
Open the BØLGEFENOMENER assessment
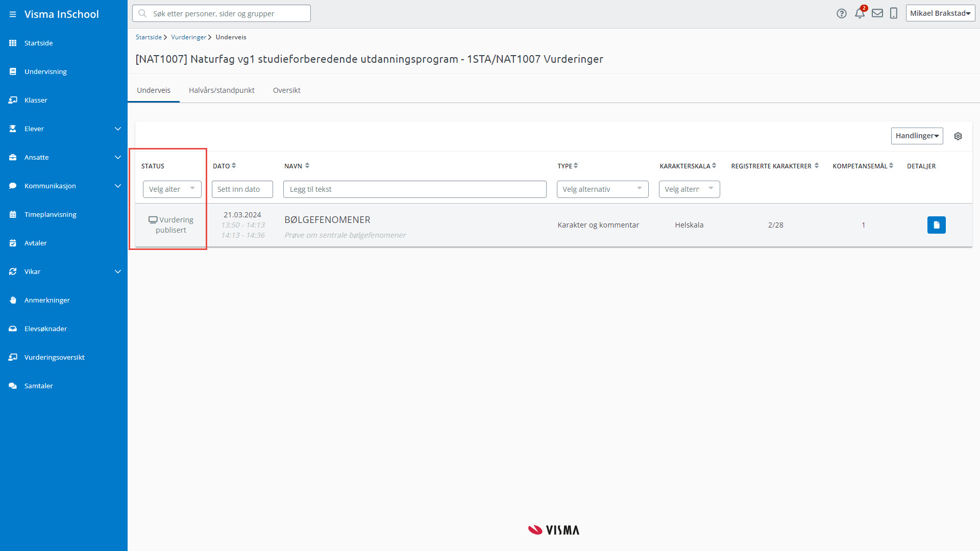[327, 220]
